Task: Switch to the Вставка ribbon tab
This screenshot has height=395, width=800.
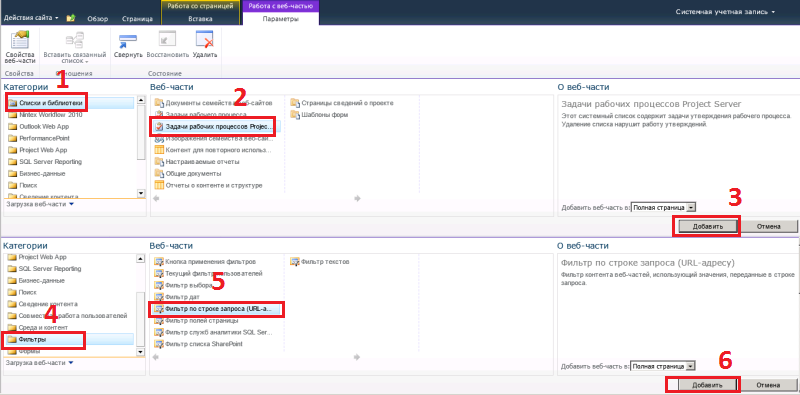Action: tap(200, 19)
